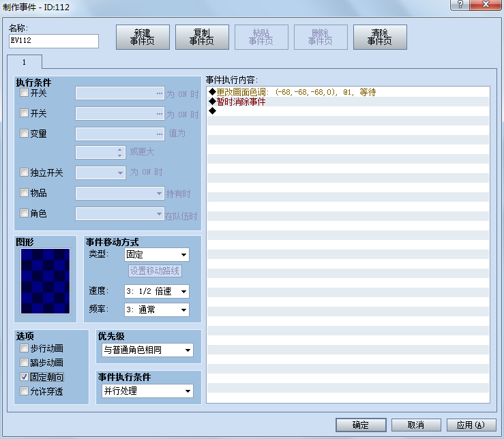
Task: Select the 更改画面色调 command line
Action: [348, 92]
